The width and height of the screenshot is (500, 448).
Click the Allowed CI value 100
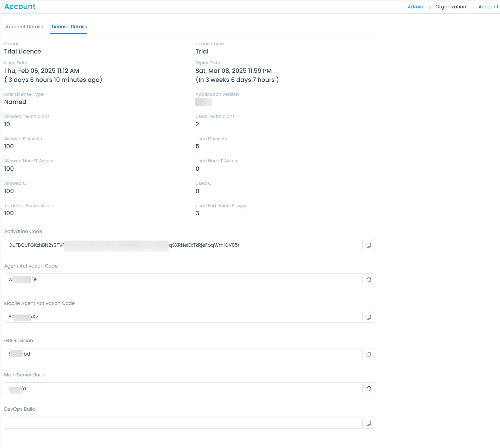tap(9, 191)
